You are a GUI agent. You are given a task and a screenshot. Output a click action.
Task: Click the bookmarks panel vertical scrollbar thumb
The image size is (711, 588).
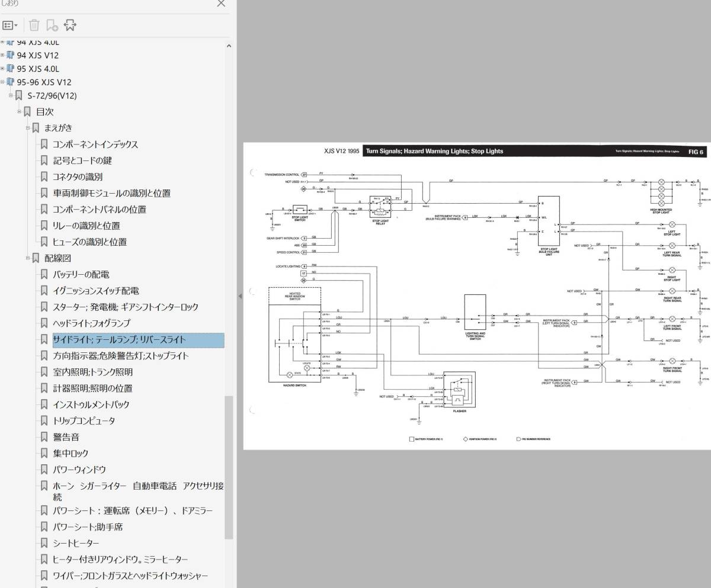click(229, 468)
